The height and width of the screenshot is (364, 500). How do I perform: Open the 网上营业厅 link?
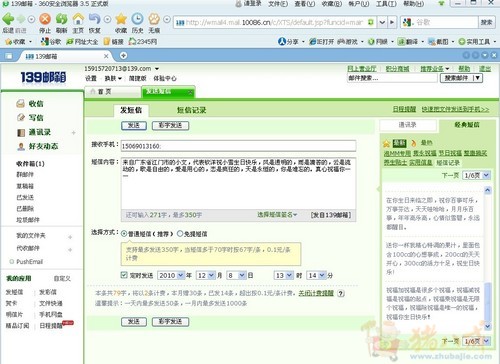click(x=362, y=69)
